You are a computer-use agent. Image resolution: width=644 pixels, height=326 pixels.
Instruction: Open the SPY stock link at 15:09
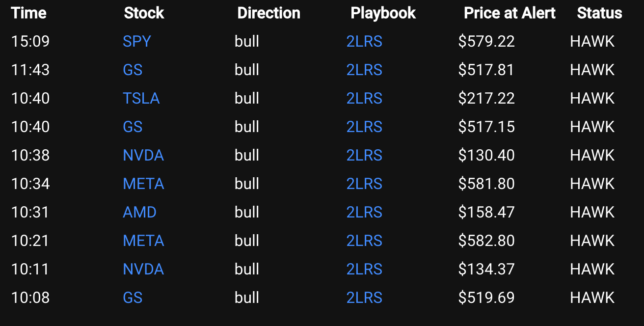(x=137, y=41)
